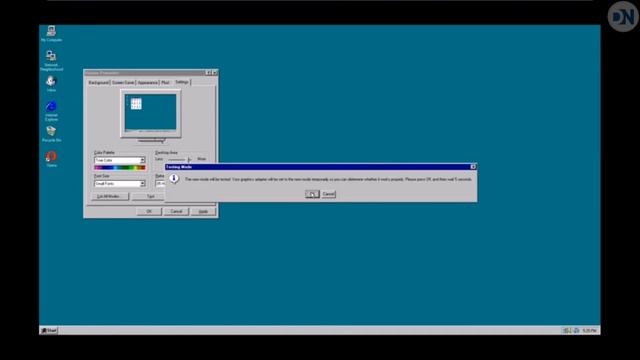Switch to Plus! tab
640x360 pixels.
[165, 83]
